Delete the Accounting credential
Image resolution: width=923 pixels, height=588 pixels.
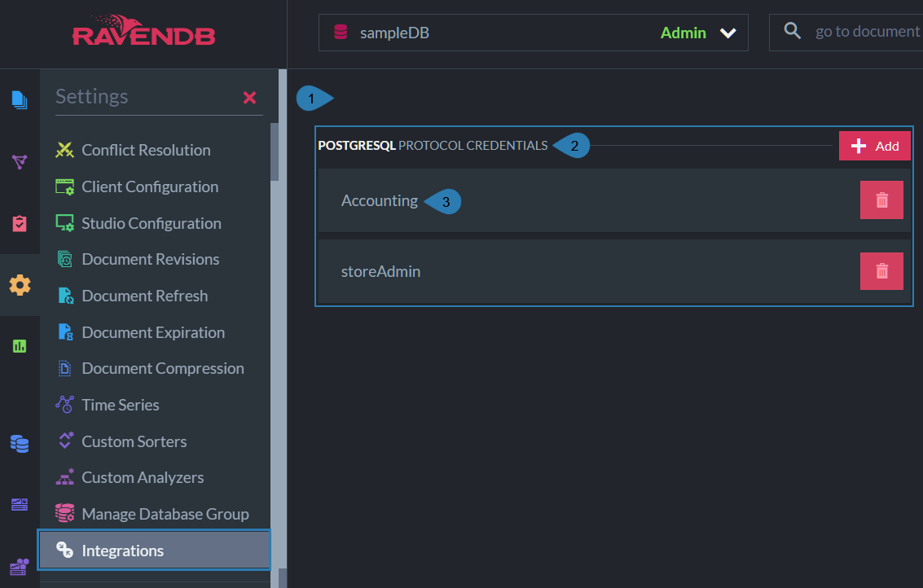(881, 200)
